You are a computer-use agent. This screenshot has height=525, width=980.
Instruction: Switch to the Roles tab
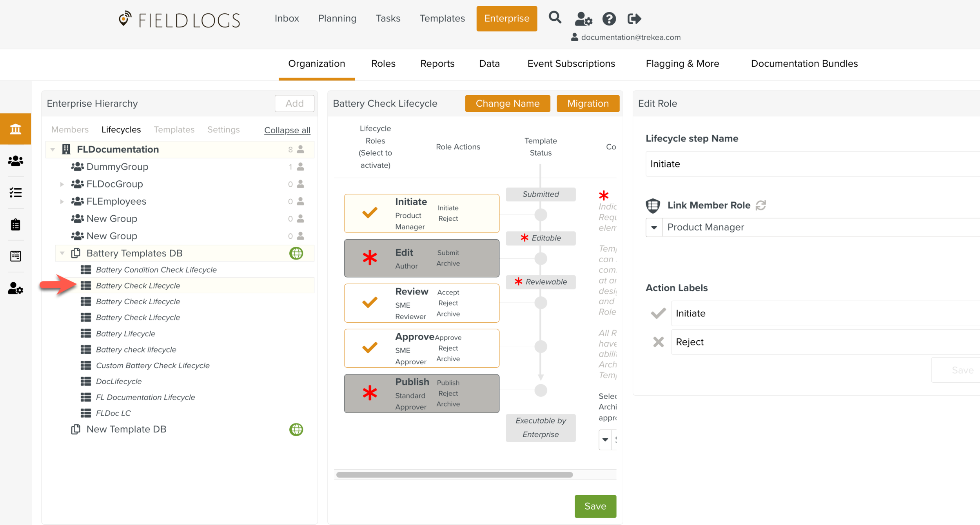click(383, 64)
